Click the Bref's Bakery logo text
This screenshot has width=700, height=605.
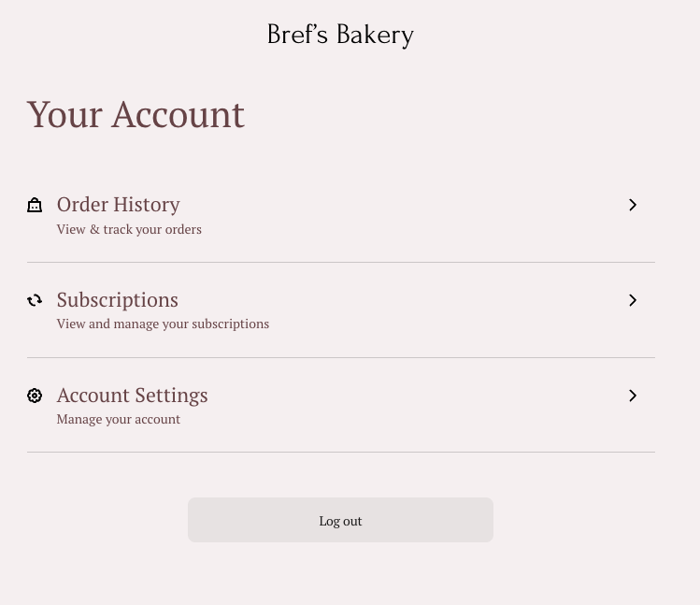pyautogui.click(x=340, y=36)
